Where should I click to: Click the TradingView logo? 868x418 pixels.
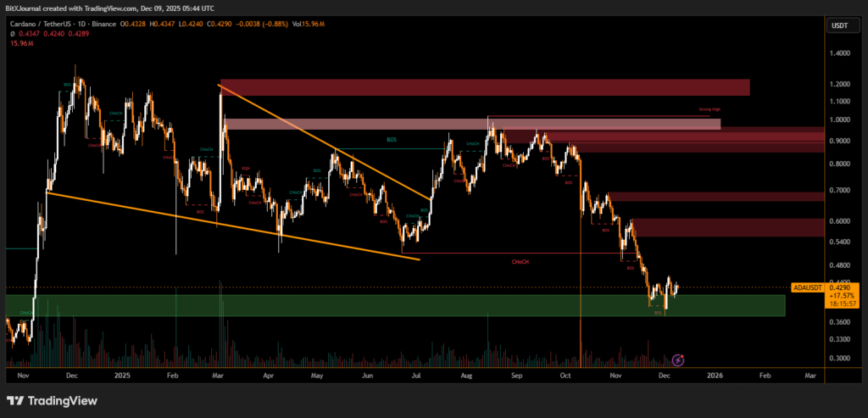coord(52,400)
